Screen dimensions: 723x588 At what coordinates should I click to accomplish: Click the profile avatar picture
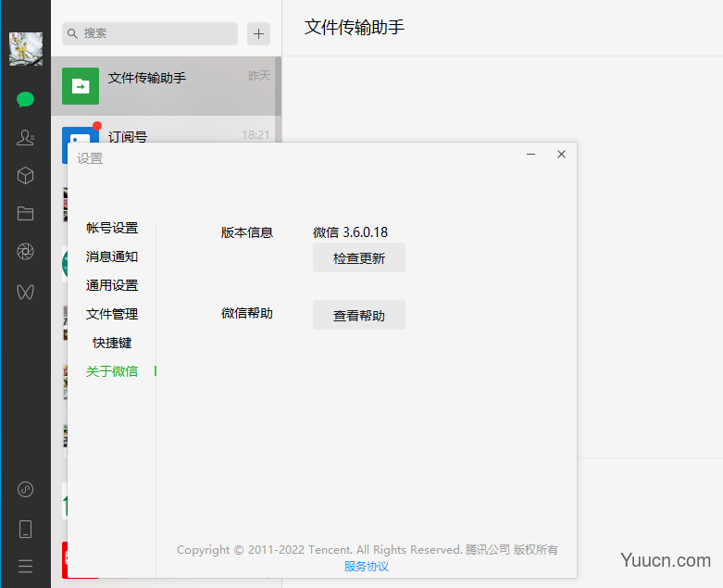26,49
